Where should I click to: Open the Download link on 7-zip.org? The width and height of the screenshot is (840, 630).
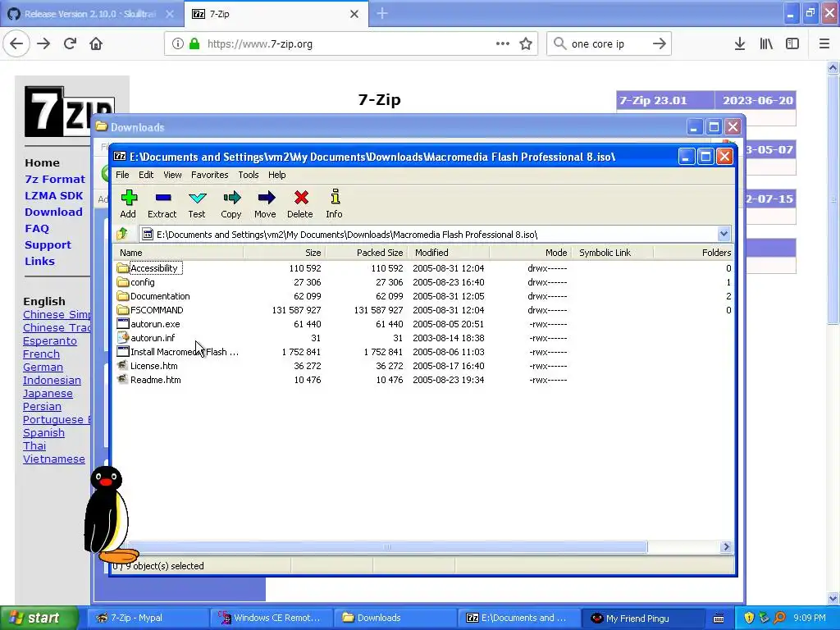tap(53, 212)
